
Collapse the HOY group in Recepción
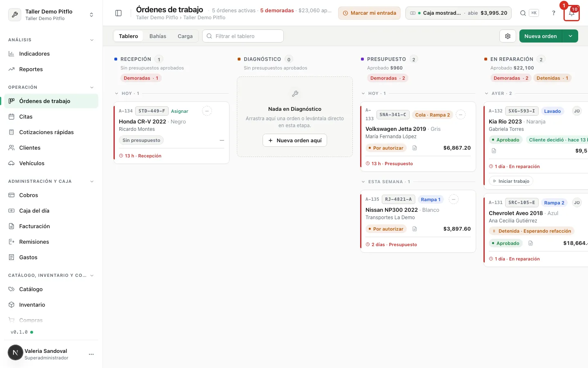point(117,93)
